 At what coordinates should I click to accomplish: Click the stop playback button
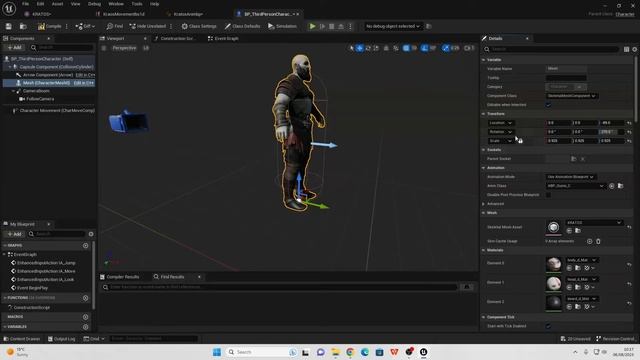[331, 26]
